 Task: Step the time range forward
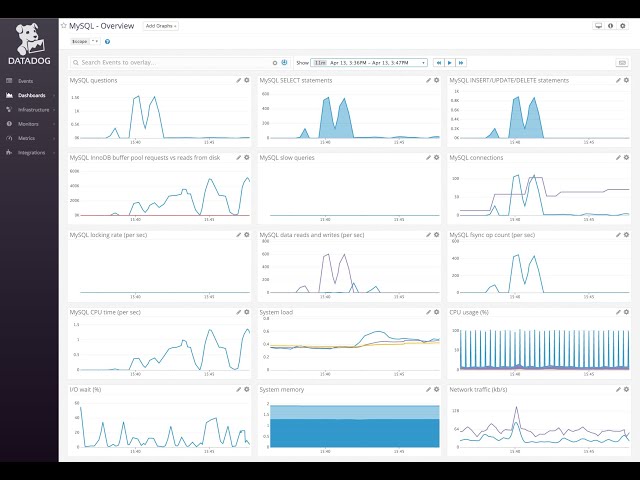tap(461, 62)
